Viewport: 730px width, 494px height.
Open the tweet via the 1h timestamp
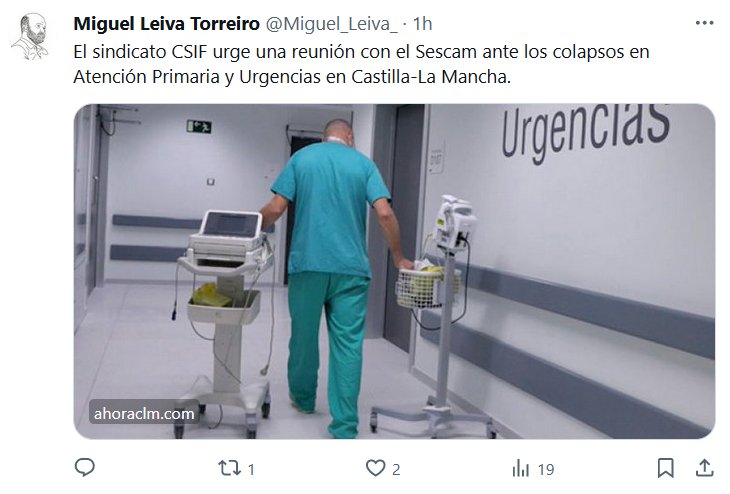click(423, 23)
